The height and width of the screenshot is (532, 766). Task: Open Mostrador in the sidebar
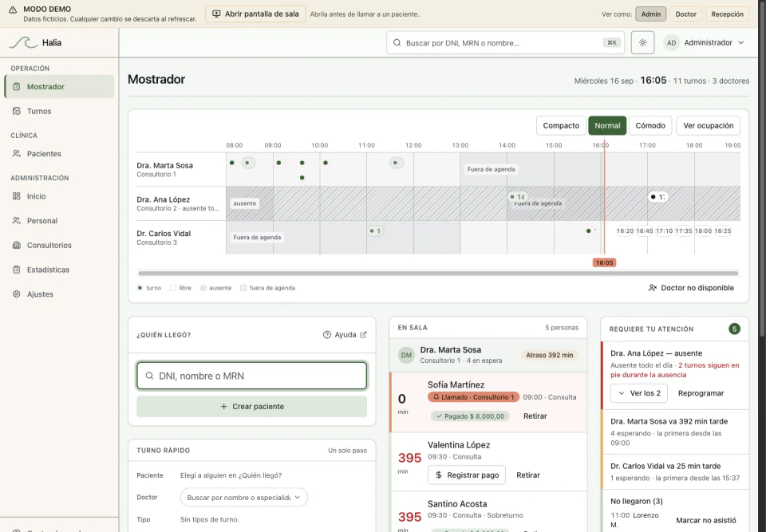click(x=59, y=86)
